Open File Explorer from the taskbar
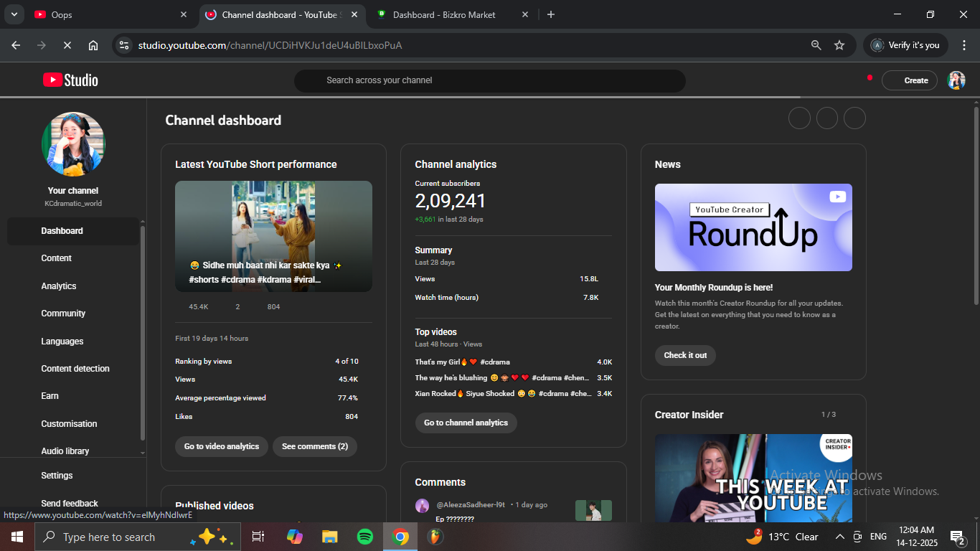This screenshot has width=980, height=551. [330, 537]
